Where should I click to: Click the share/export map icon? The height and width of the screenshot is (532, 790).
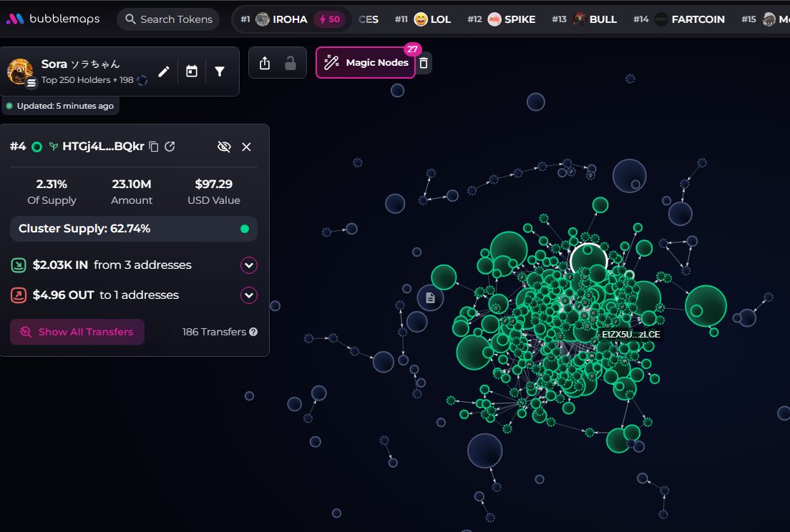265,63
